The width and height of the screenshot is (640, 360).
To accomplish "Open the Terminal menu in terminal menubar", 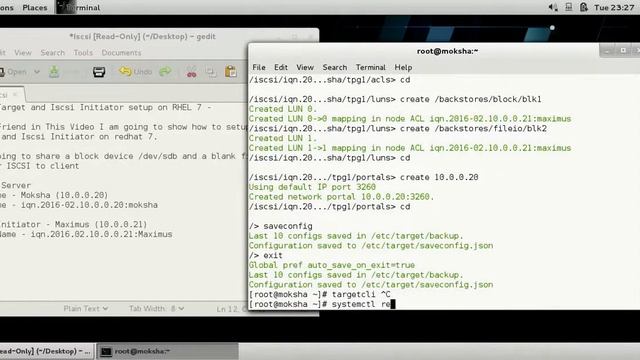I will [x=371, y=67].
